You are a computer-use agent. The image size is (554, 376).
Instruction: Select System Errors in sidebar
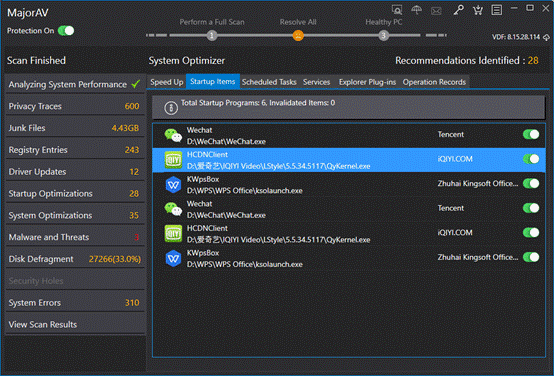click(75, 303)
